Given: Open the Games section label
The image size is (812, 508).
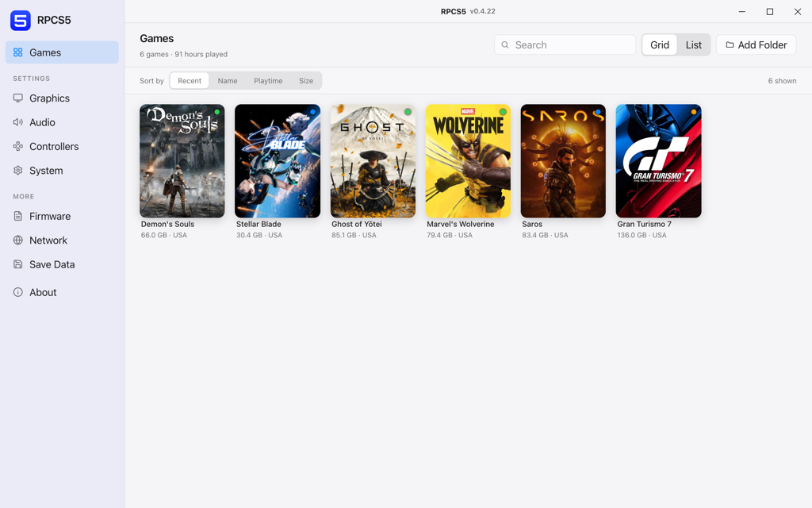Looking at the screenshot, I should pyautogui.click(x=45, y=52).
